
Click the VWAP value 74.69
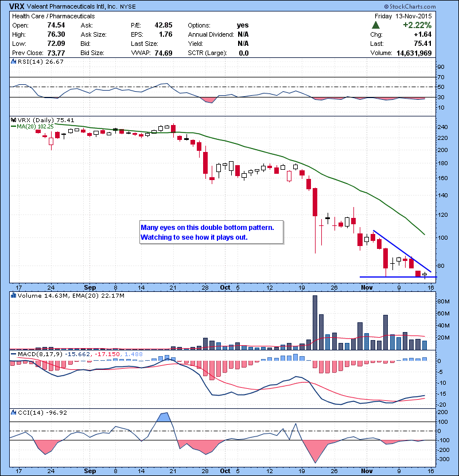164,53
